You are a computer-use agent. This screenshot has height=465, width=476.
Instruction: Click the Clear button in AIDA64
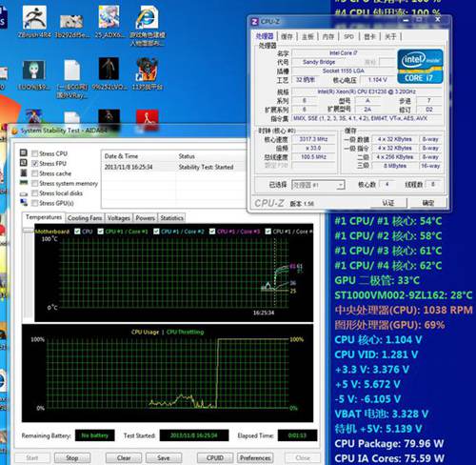click(124, 457)
